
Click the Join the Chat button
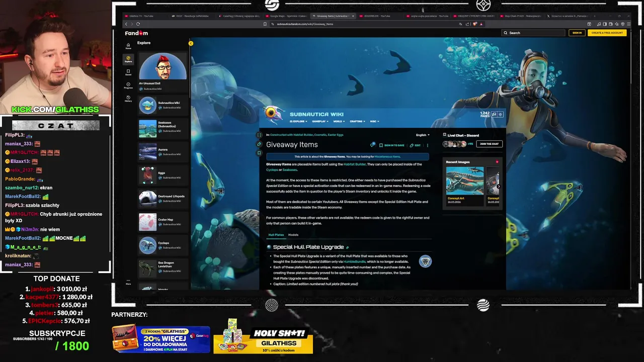click(489, 144)
